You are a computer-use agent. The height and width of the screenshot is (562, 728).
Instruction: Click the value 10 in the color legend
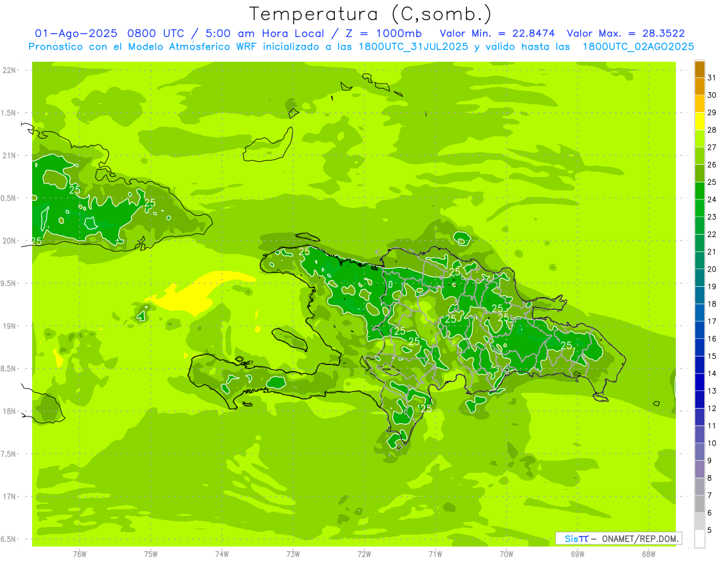(x=712, y=443)
